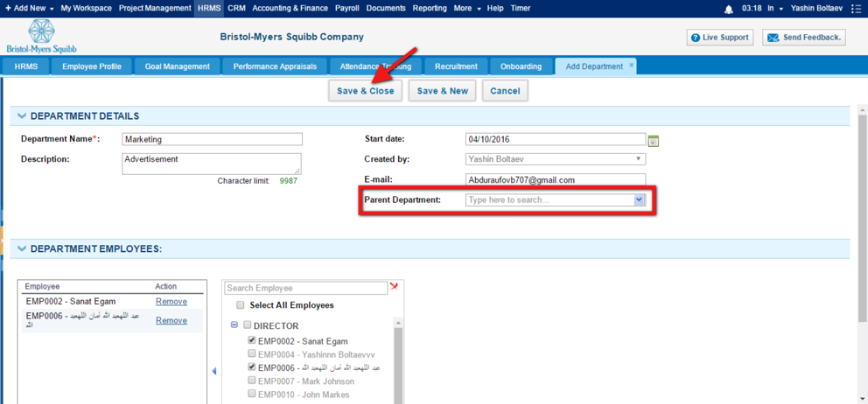Go to Project Management
Image resolution: width=868 pixels, height=404 pixels.
click(155, 8)
